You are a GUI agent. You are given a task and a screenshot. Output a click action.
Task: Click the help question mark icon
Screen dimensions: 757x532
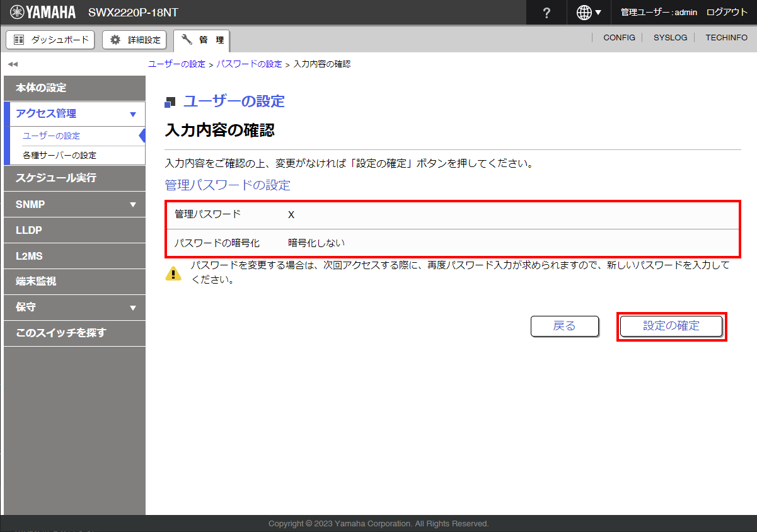click(546, 13)
